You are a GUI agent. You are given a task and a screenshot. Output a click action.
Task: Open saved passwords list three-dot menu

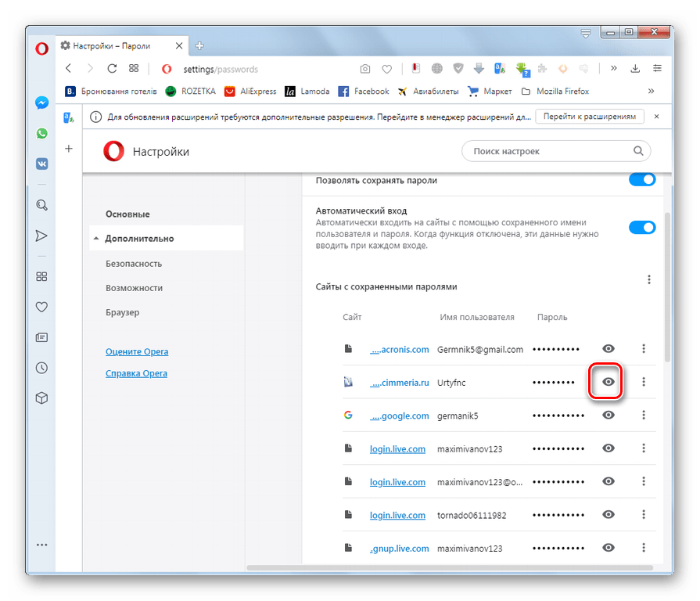coord(648,279)
